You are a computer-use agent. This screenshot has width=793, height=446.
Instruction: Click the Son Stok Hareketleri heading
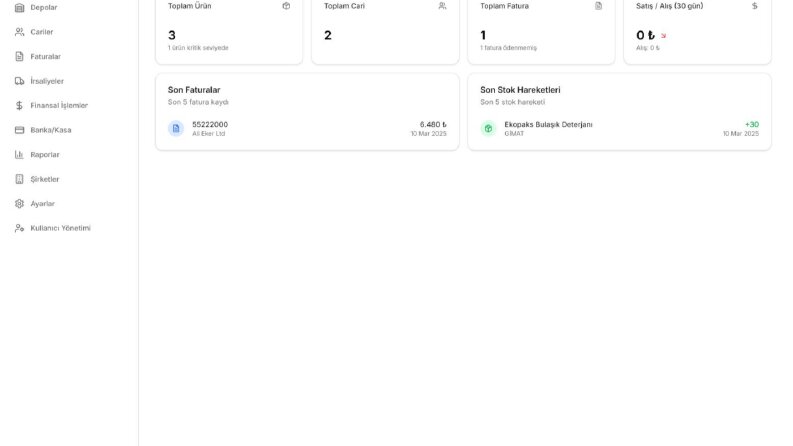[x=520, y=90]
